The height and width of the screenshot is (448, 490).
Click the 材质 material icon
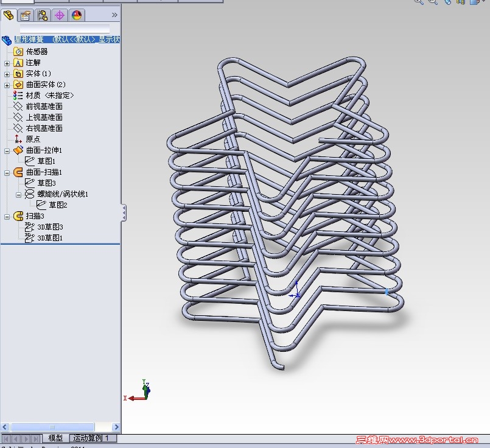tap(18, 96)
